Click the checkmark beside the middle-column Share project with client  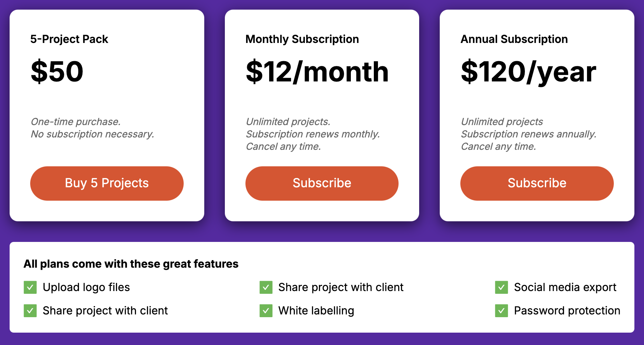click(x=266, y=287)
